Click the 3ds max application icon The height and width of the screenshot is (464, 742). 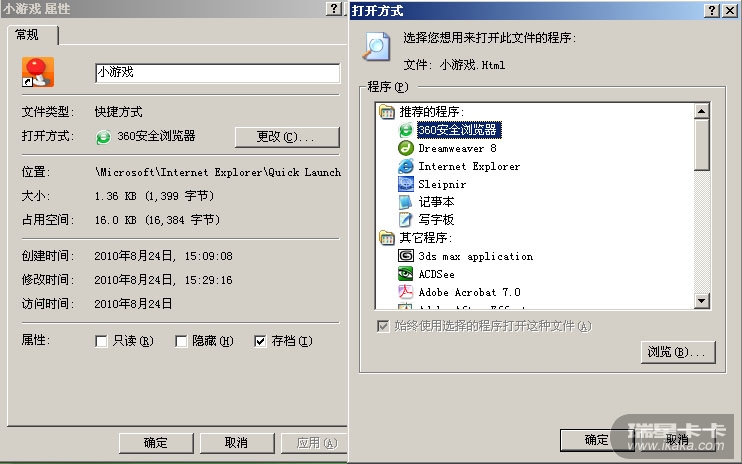406,256
